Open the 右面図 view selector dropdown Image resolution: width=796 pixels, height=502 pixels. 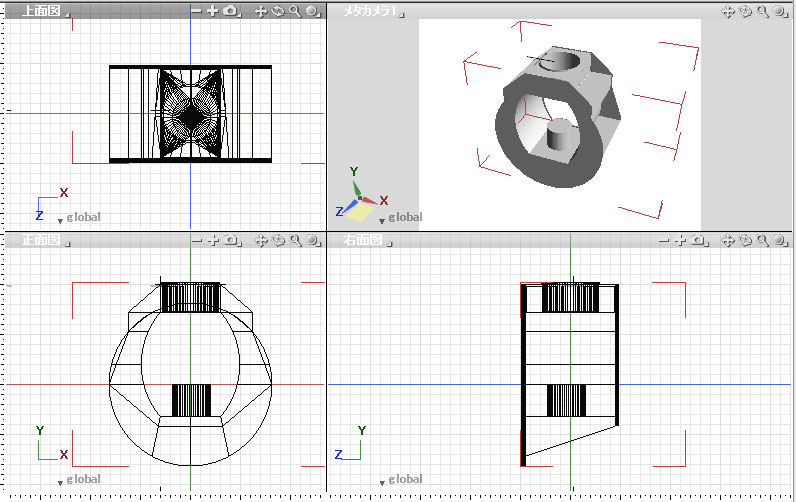tap(368, 240)
